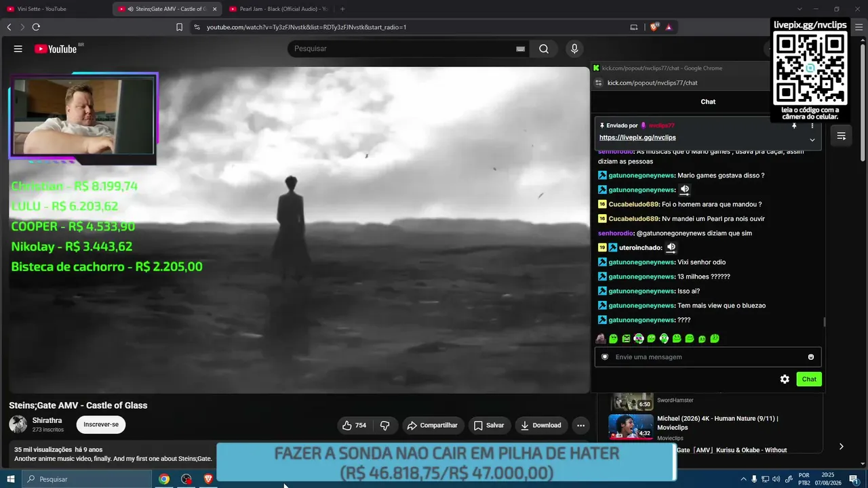Click the Chat header in the Kick popout
Viewport: 868px width, 488px height.
click(x=708, y=102)
